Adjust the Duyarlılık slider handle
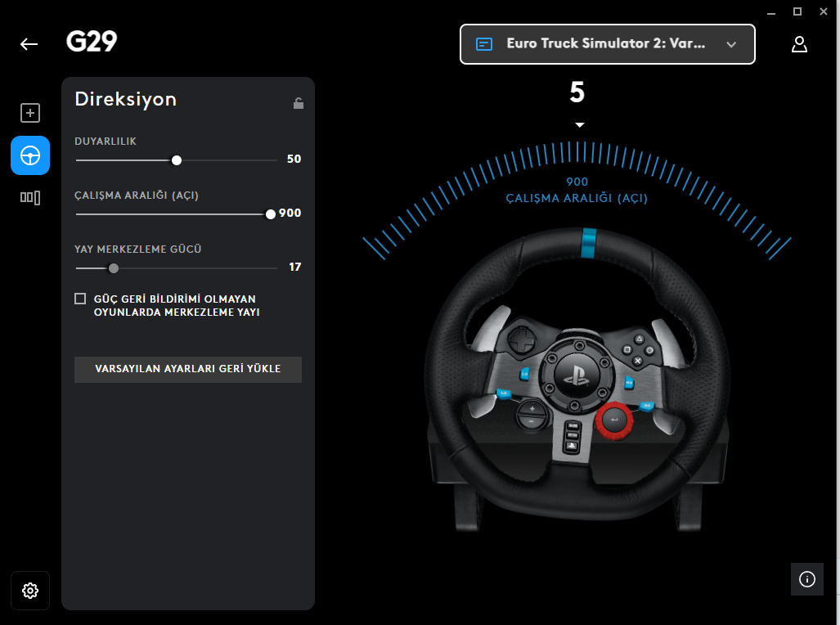The image size is (840, 625). click(x=176, y=160)
